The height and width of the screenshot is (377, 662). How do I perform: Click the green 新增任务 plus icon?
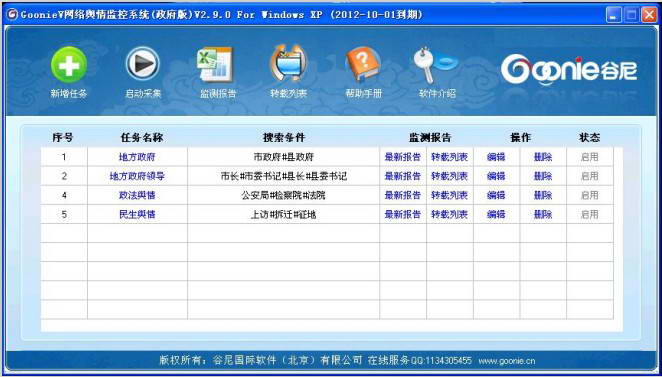[69, 65]
